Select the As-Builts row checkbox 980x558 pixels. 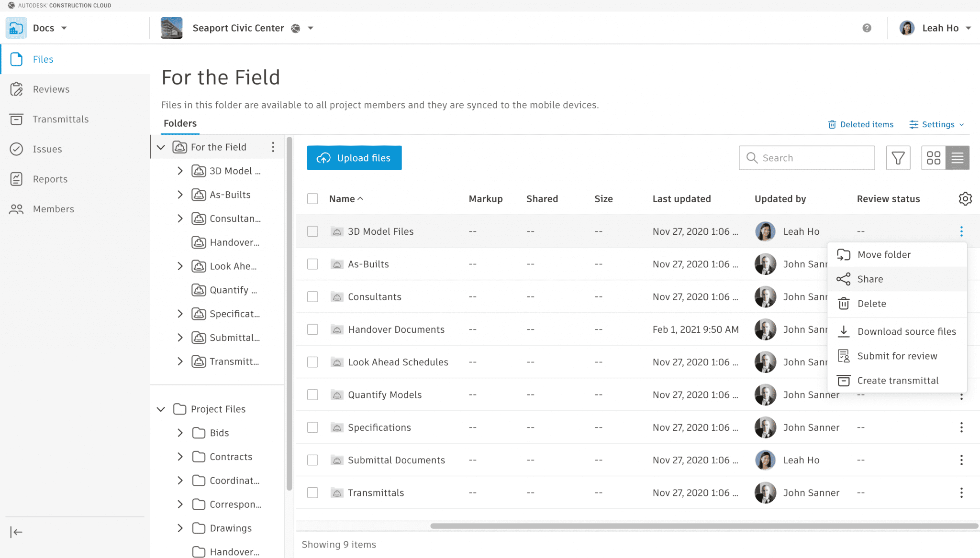[312, 264]
